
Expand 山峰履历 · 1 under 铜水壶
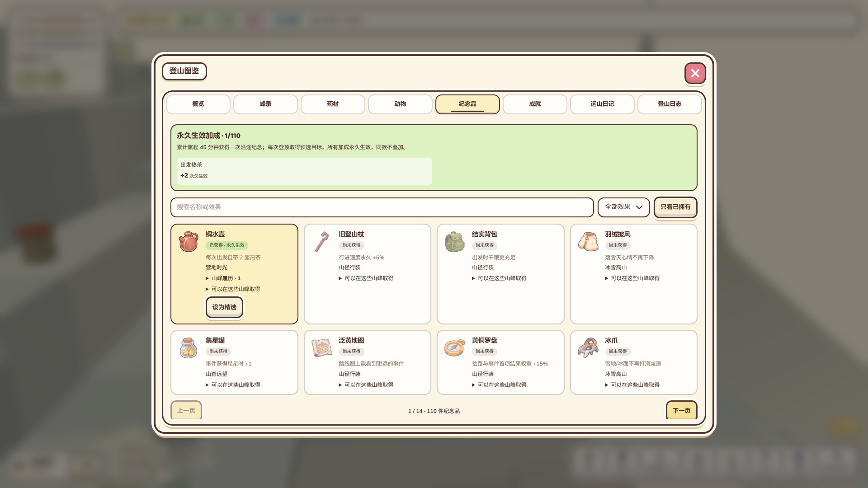point(223,278)
